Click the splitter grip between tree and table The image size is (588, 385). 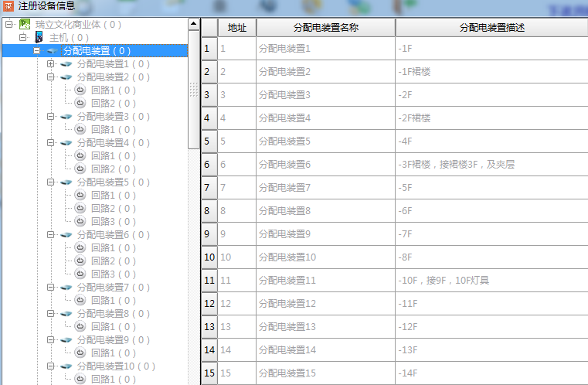tap(194, 90)
